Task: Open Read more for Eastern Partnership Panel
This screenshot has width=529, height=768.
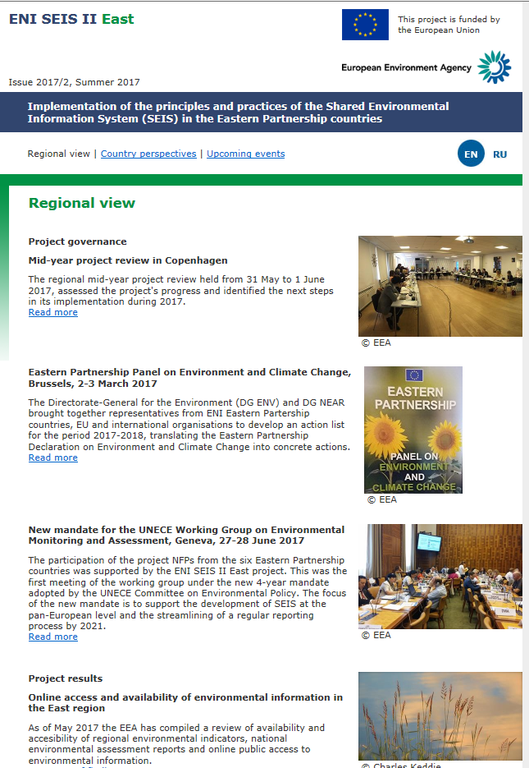Action: pyautogui.click(x=53, y=458)
